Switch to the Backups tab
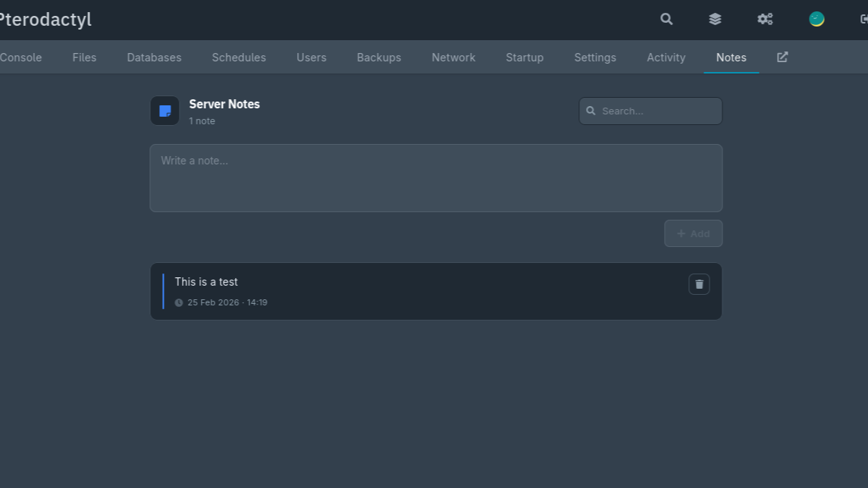Viewport: 868px width, 488px height. click(379, 58)
